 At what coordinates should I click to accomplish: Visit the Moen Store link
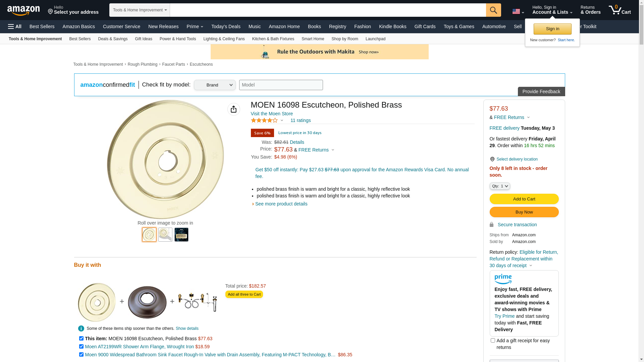[x=272, y=114]
